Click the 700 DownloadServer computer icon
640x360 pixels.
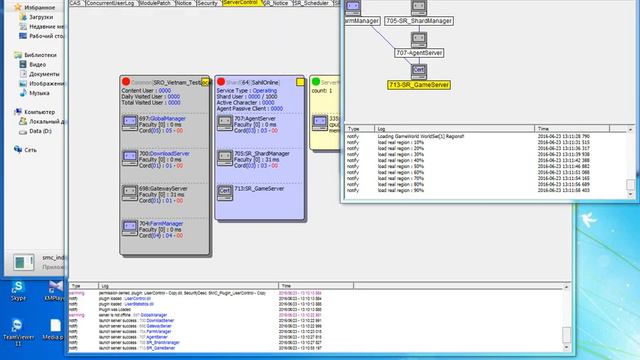pos(130,158)
